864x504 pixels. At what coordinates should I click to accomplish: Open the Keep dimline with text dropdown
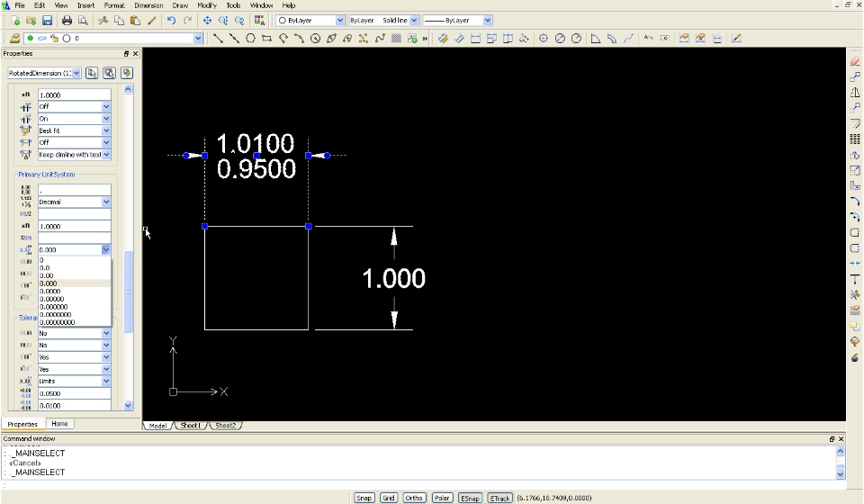pos(106,155)
